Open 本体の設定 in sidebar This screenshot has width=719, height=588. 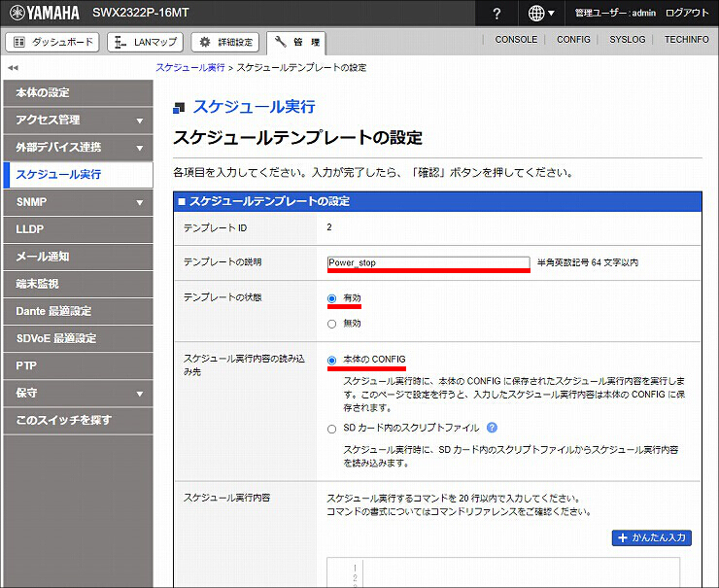point(78,93)
